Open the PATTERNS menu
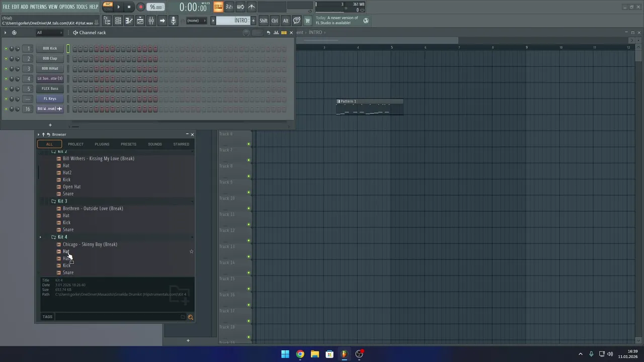Viewport: 644px width, 362px height. pyautogui.click(x=38, y=7)
